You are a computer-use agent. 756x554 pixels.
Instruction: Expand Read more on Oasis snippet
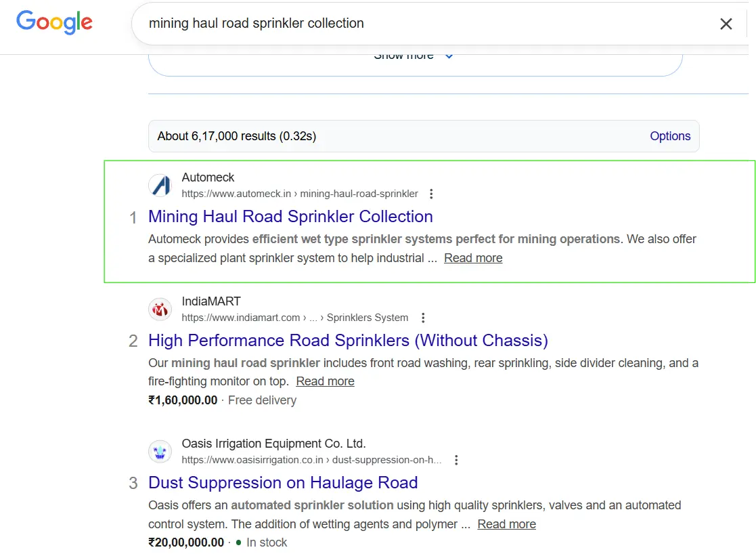(x=506, y=524)
